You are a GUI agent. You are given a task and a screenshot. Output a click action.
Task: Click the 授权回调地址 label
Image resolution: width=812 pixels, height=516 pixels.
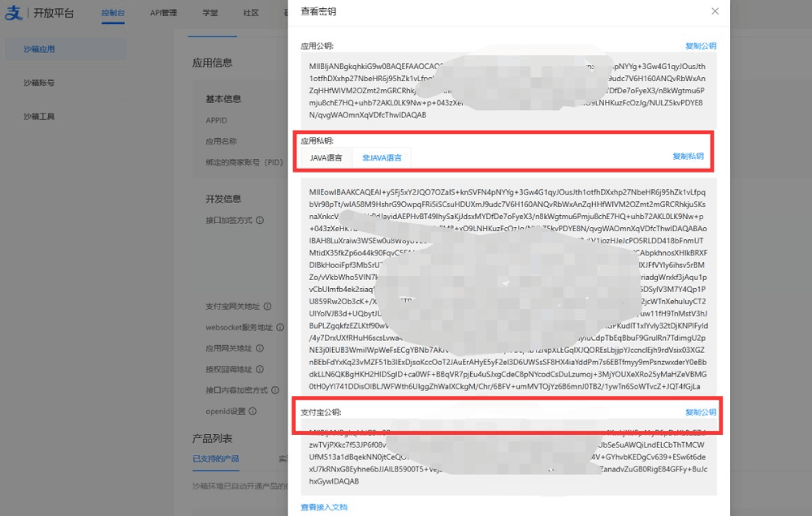(x=229, y=369)
